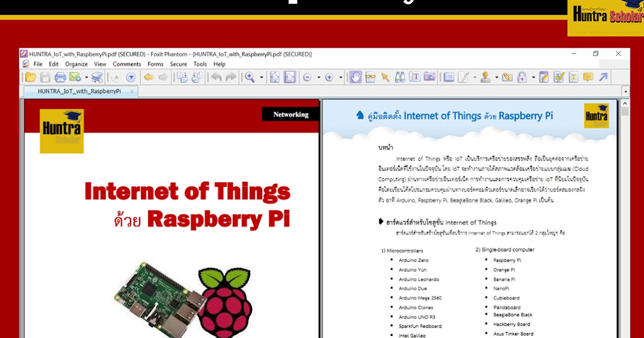Click the Fit Page view icon

tap(274, 77)
